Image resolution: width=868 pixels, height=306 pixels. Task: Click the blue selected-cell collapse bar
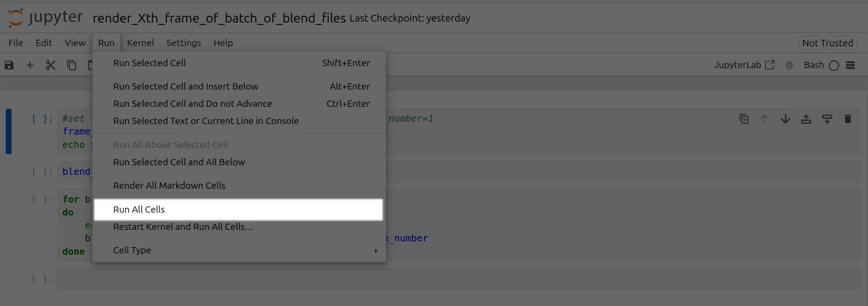click(x=9, y=131)
